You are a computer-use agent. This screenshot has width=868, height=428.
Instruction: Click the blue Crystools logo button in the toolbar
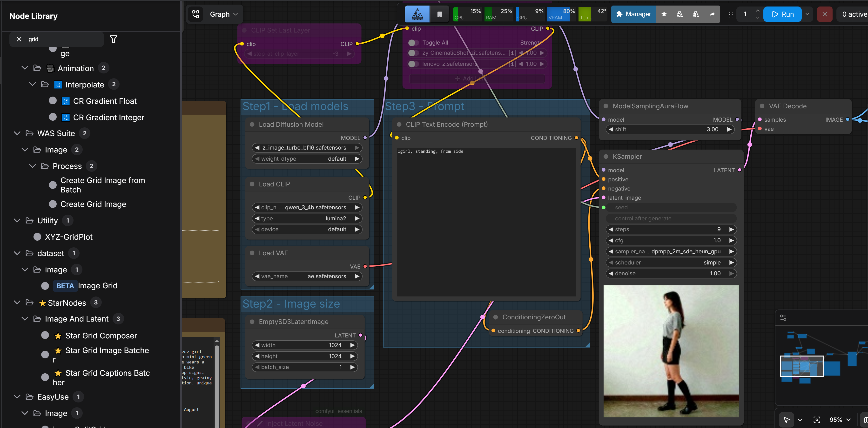(x=417, y=14)
